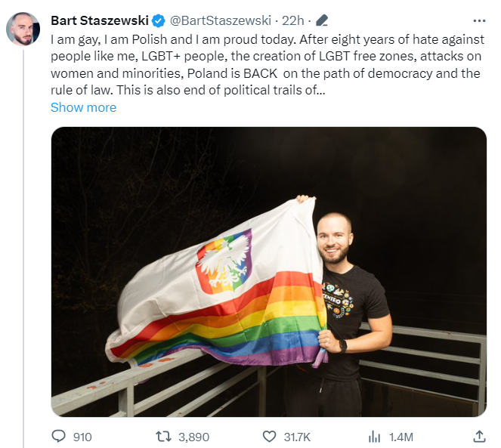Open the three-dot more options menu
Screen dimensions: 501x448
(x=479, y=21)
